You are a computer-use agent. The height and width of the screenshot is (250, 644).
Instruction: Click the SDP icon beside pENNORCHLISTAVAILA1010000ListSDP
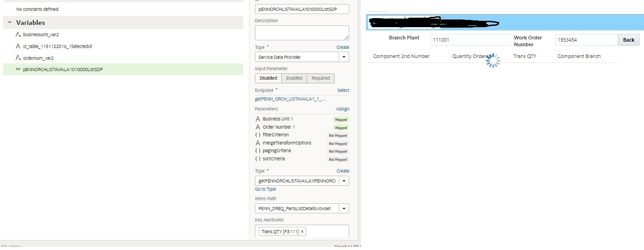pos(18,69)
